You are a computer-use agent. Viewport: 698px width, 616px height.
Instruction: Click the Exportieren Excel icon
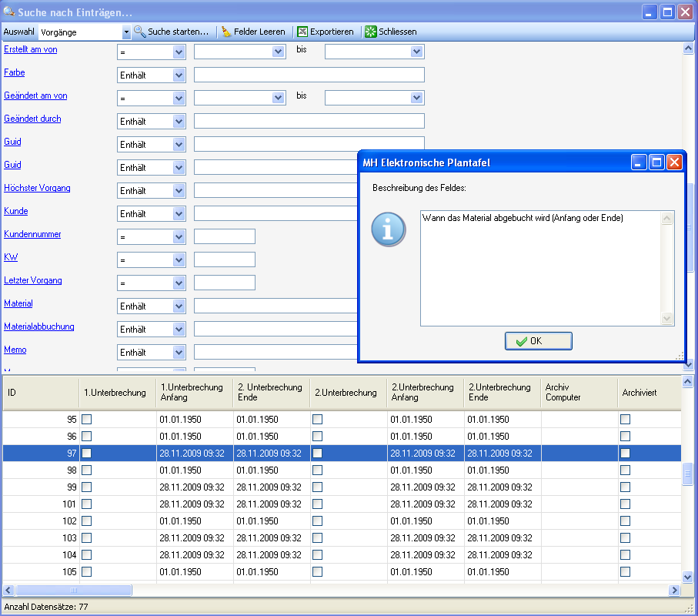(302, 32)
